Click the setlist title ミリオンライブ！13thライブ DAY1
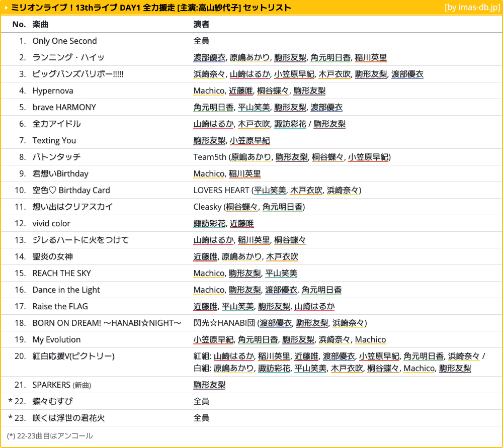The height and width of the screenshot is (448, 503). click(x=75, y=8)
